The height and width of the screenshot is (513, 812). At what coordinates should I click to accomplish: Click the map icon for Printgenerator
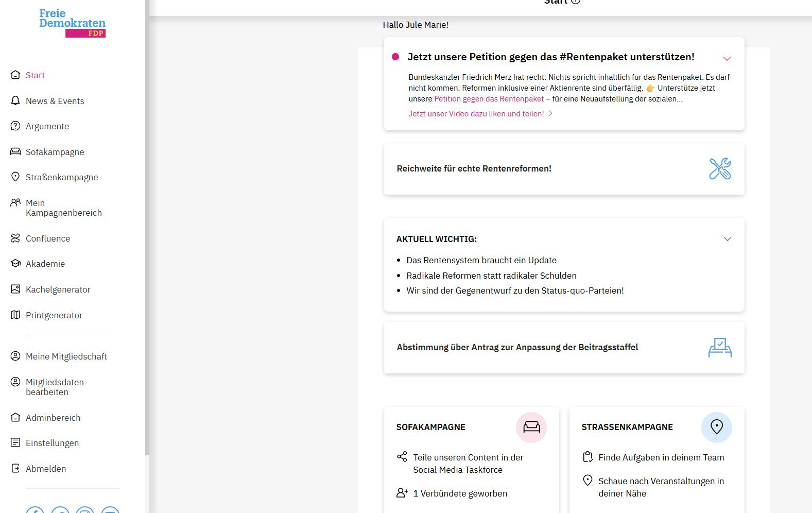(x=15, y=315)
